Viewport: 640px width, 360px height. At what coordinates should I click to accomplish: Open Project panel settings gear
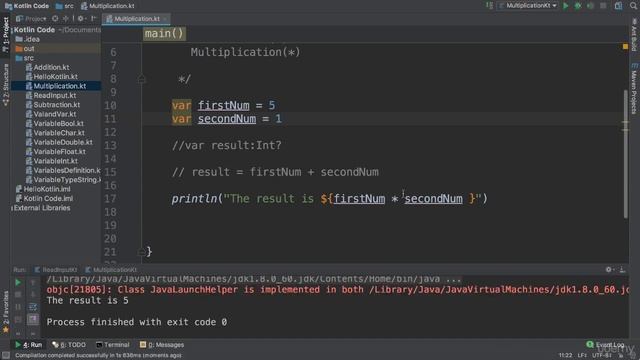tap(81, 19)
